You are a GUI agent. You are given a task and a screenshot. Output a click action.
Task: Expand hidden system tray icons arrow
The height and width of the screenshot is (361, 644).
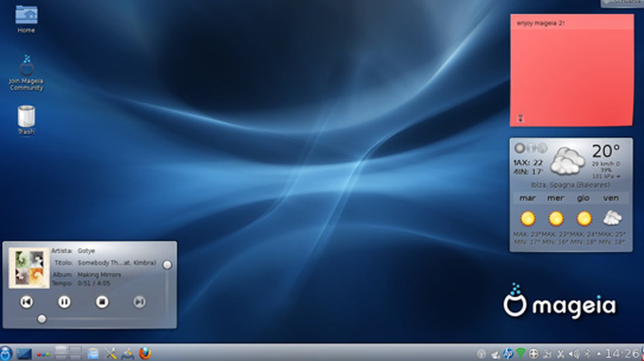click(x=599, y=354)
